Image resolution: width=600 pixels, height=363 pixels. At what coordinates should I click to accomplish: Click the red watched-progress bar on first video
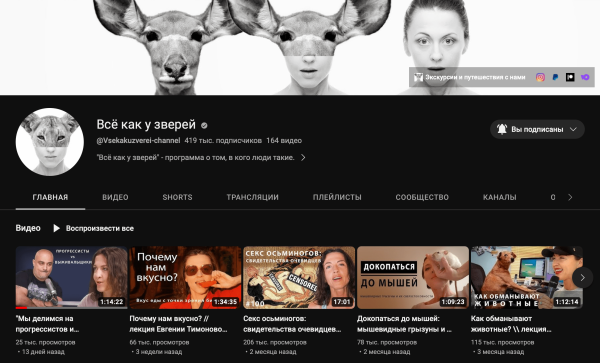pos(21,308)
